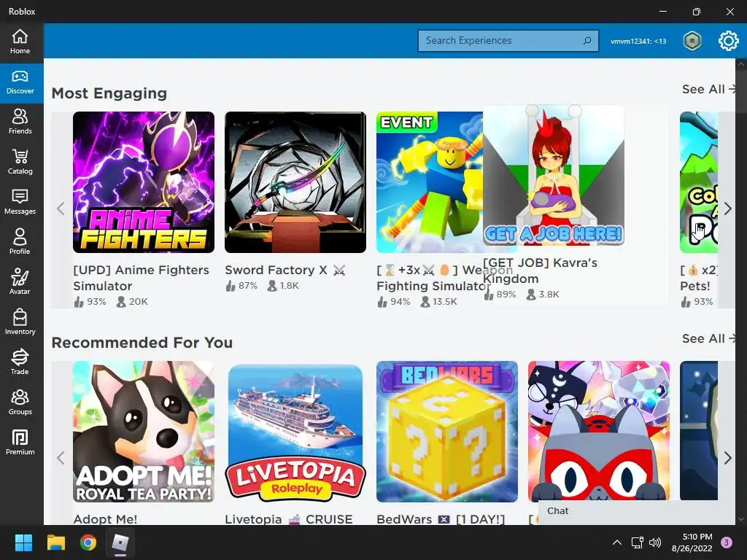Click the Recommended For You heading
Image resolution: width=747 pixels, height=560 pixels.
pyautogui.click(x=142, y=343)
